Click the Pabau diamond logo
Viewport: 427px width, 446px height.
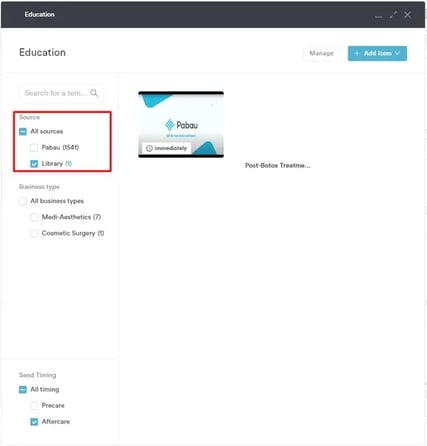click(x=170, y=125)
